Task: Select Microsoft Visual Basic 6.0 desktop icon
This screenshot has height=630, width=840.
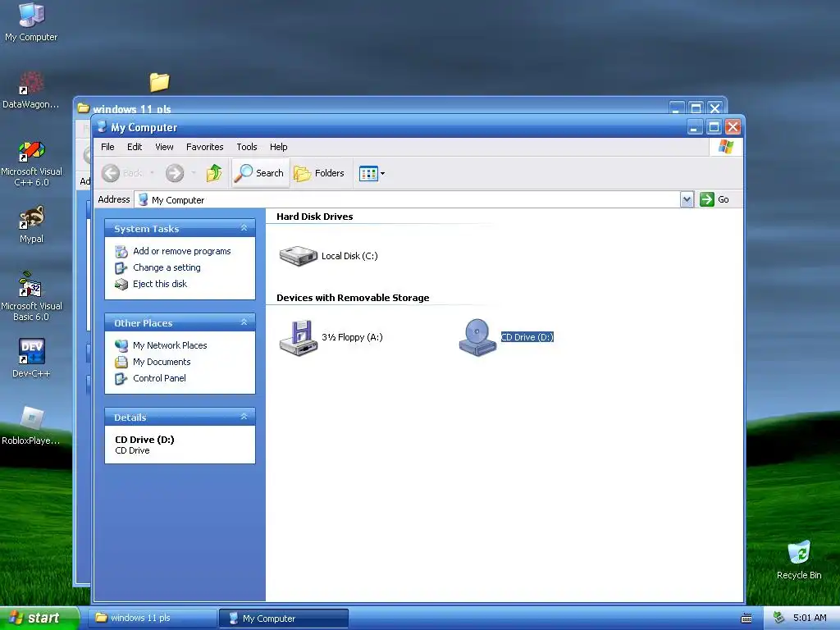Action: point(31,296)
